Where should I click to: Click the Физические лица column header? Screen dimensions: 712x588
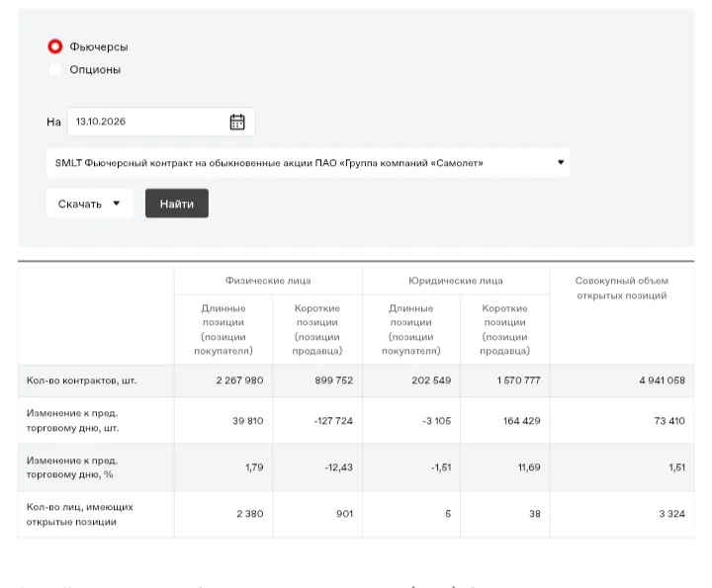pos(268,281)
